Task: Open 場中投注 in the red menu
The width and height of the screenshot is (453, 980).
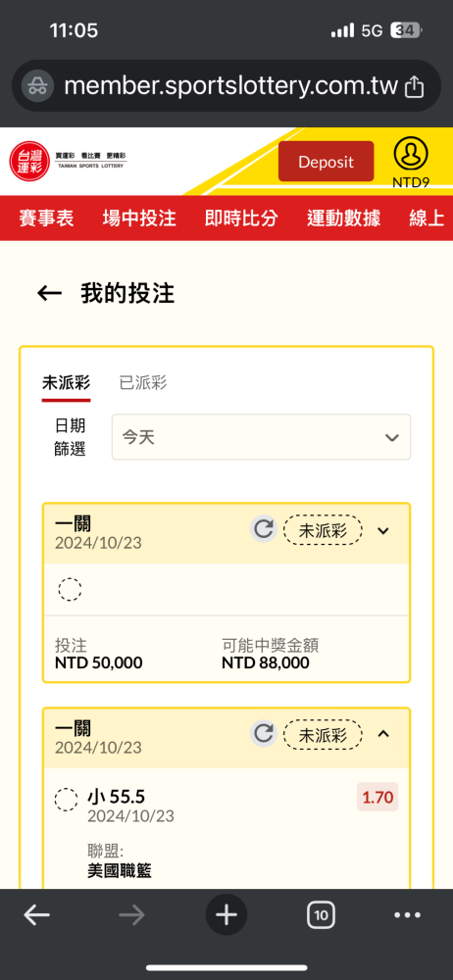Action: [x=139, y=219]
